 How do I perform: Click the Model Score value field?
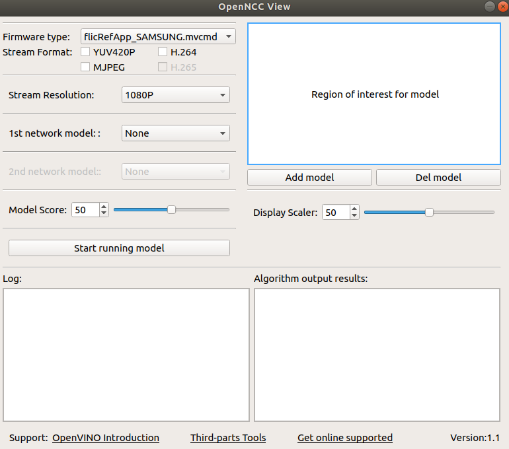tap(85, 210)
